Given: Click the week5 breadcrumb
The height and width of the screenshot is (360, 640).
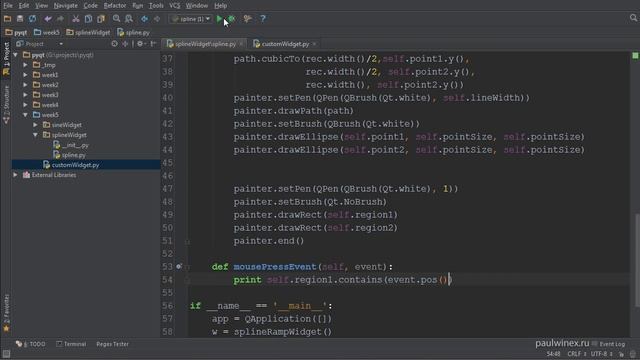Looking at the screenshot, I should [x=47, y=32].
